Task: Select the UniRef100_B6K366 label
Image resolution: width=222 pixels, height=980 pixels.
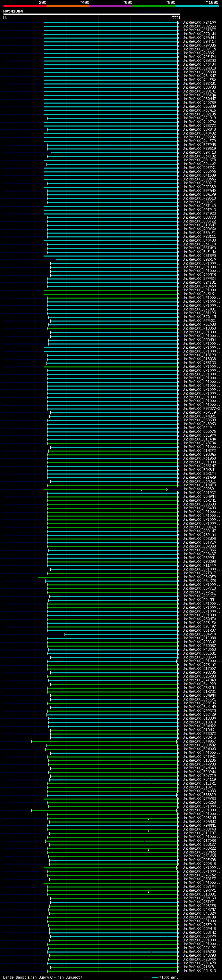Action: click(x=199, y=550)
